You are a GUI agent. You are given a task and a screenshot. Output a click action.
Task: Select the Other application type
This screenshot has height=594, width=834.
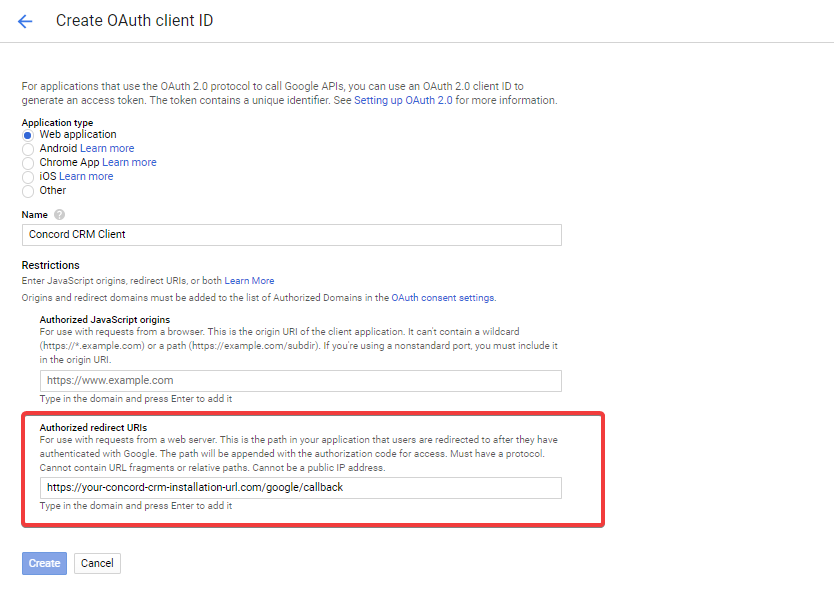(x=28, y=190)
